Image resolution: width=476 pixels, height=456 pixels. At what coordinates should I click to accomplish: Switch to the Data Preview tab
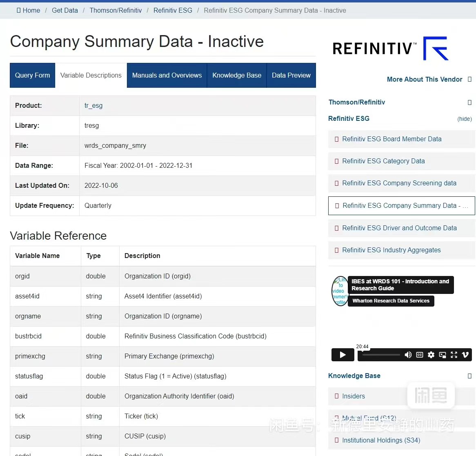[x=291, y=75]
